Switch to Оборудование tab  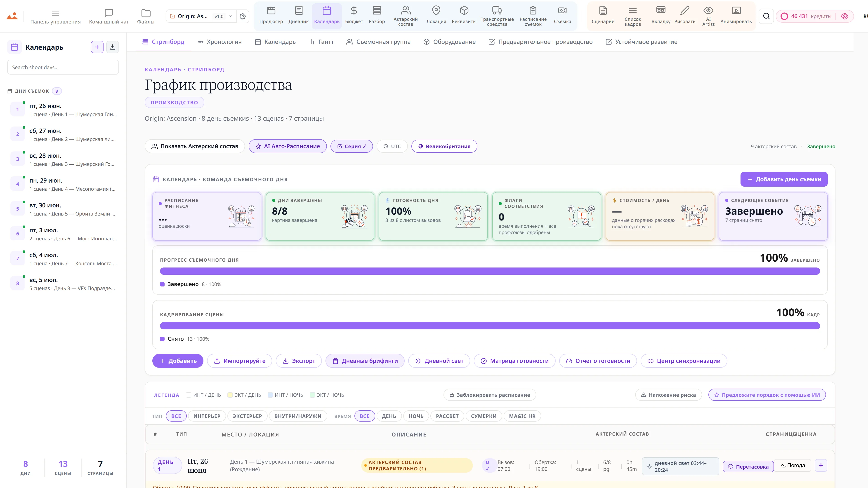450,42
